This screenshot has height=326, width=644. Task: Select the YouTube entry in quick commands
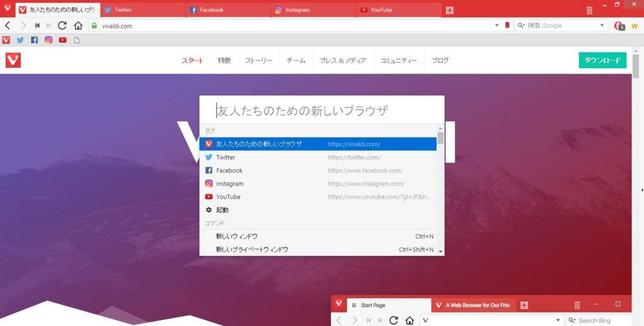point(318,197)
